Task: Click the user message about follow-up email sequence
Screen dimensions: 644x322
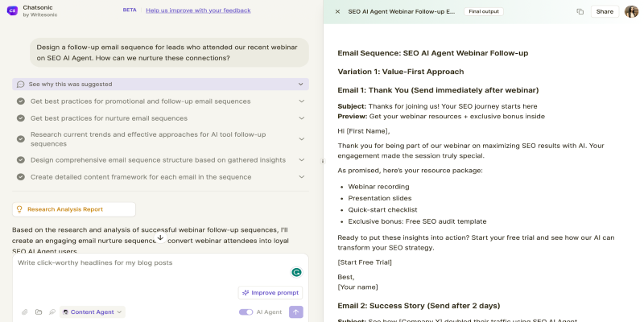Action: tap(169, 52)
